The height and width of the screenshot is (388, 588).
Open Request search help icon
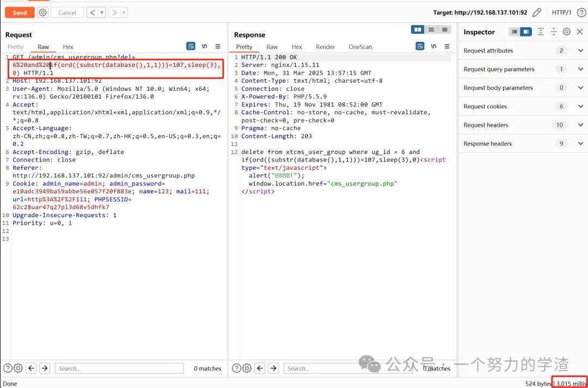click(8, 368)
